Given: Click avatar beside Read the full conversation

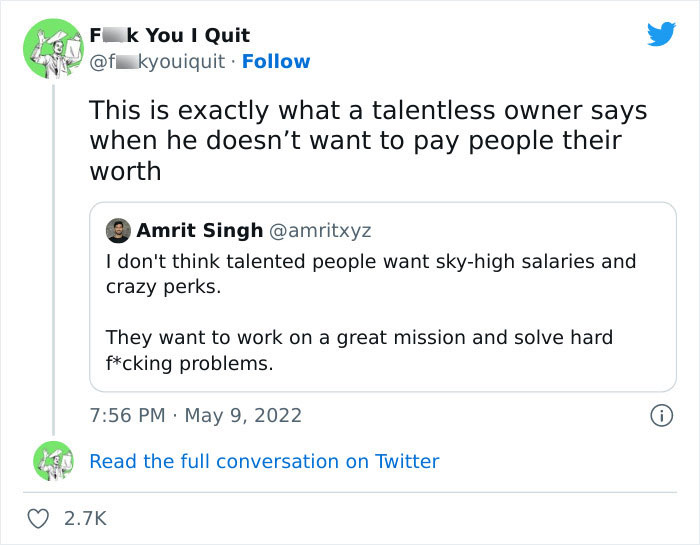Looking at the screenshot, I should pos(54,461).
